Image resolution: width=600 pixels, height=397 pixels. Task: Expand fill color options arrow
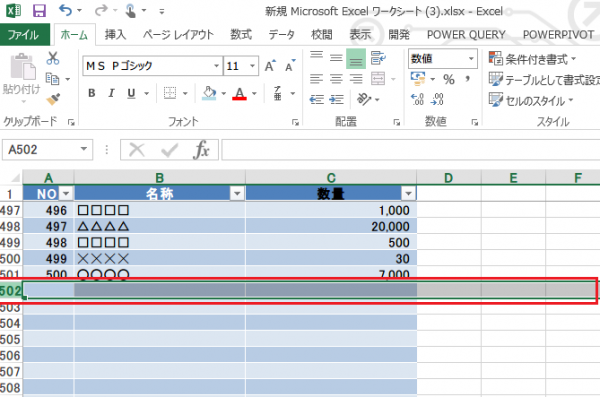coord(223,93)
